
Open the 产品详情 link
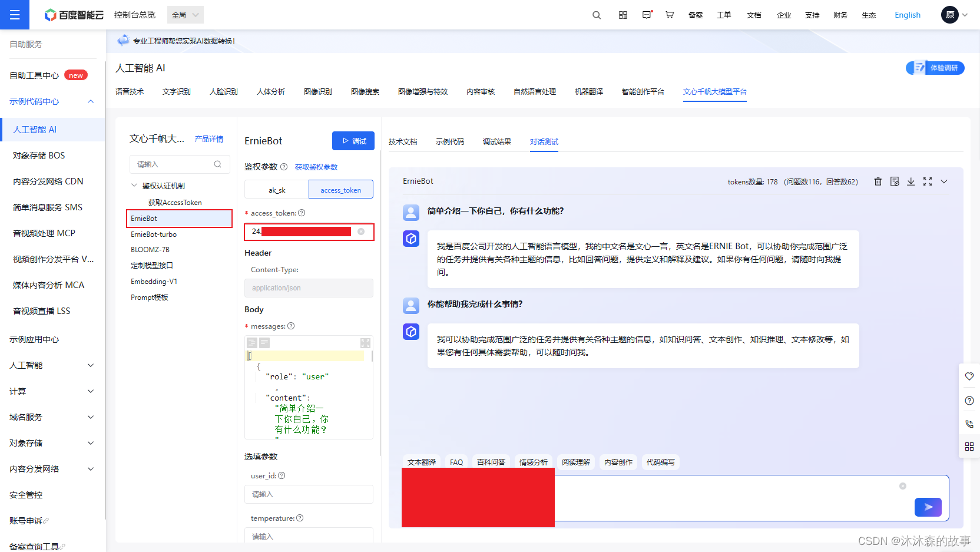coord(209,139)
